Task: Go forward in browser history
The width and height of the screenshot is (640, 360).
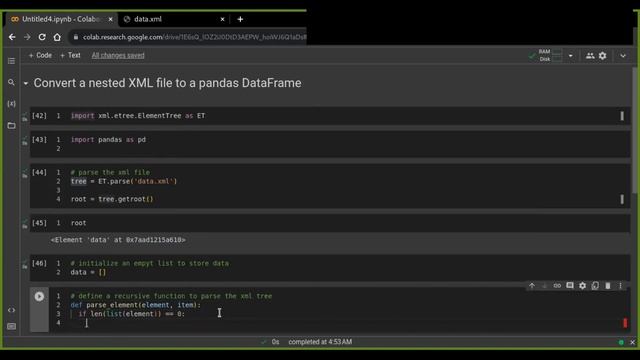Action: [27, 37]
